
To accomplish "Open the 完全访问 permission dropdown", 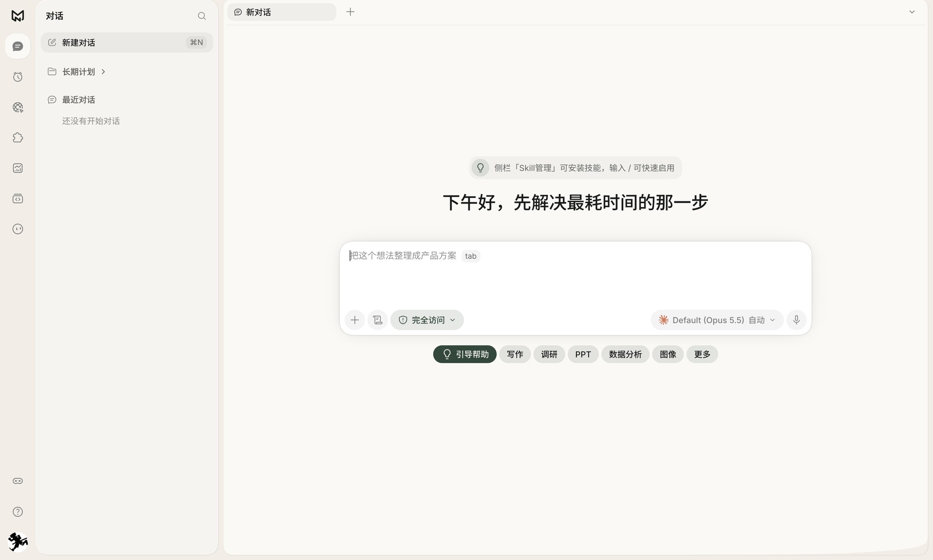I will [x=427, y=320].
